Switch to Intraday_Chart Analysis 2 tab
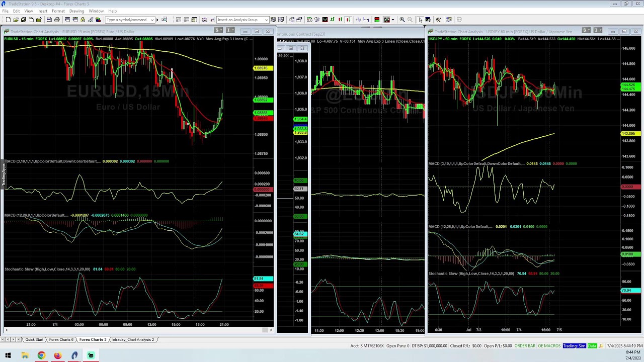 coord(133,339)
